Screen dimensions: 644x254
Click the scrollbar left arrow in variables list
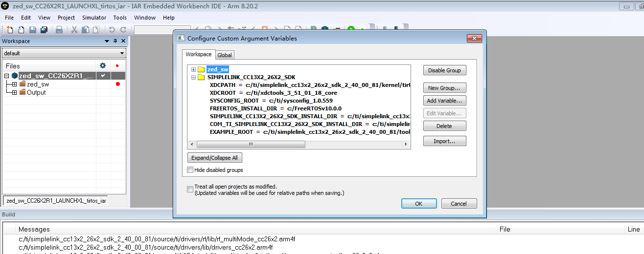(x=192, y=145)
